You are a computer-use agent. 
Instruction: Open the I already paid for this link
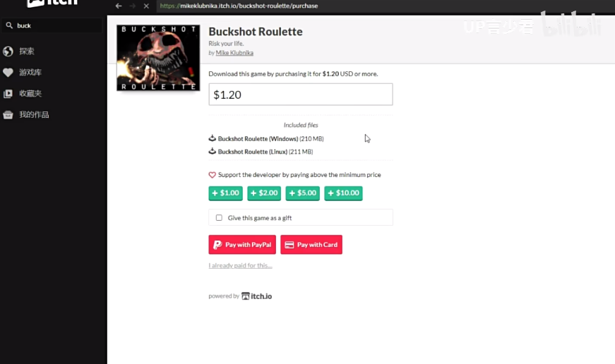(240, 266)
